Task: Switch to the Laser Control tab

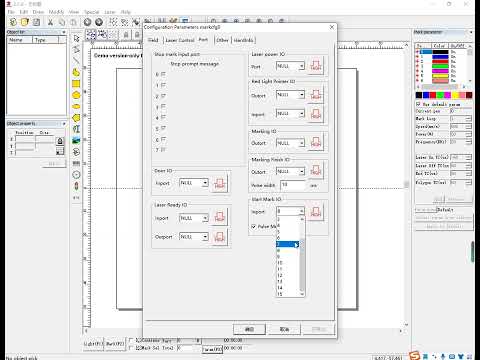Action: click(x=180, y=40)
